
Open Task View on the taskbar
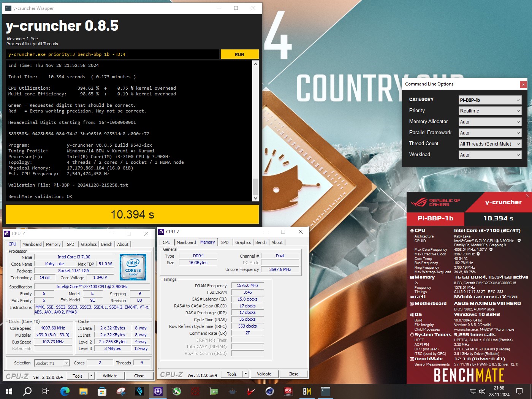coord(46,391)
